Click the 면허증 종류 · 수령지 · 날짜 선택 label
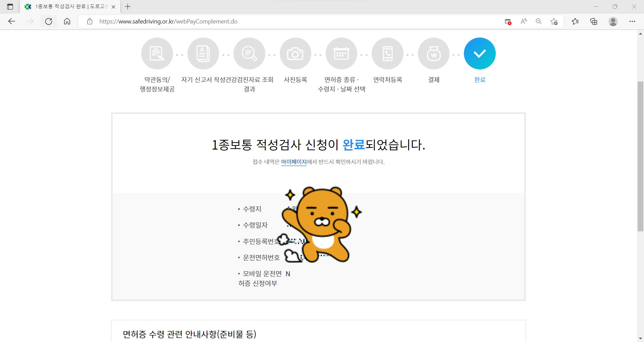The width and height of the screenshot is (644, 342). pos(341,84)
